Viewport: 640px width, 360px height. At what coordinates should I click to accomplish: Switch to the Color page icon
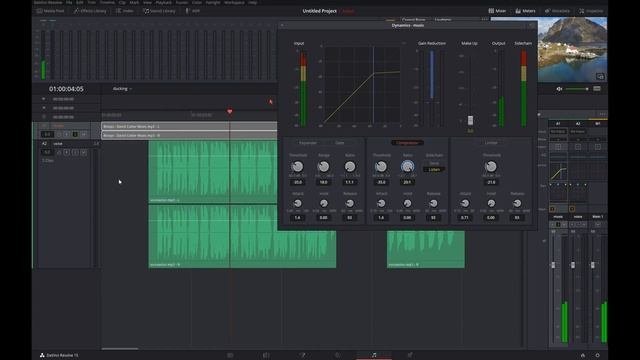click(338, 355)
